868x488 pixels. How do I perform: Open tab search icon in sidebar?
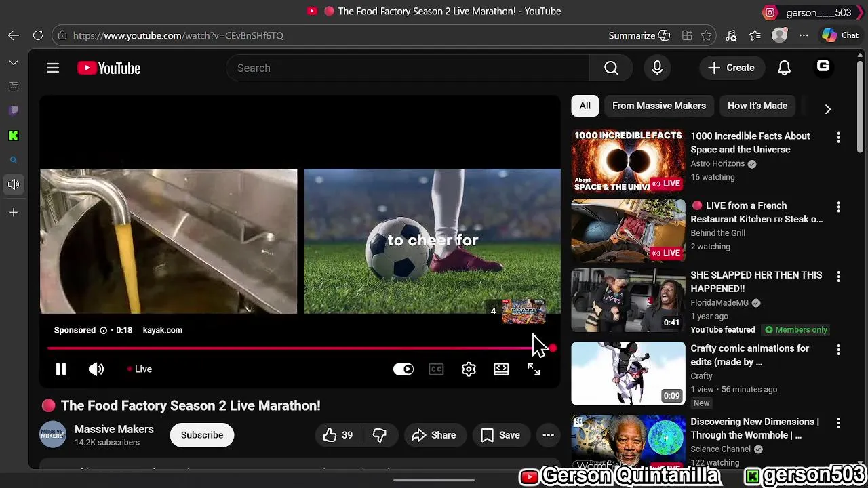coord(14,87)
